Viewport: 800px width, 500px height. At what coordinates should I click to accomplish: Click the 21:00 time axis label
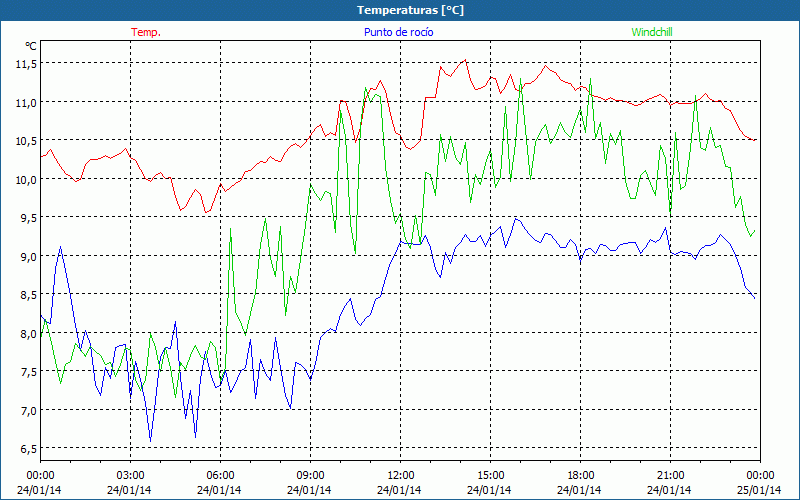tap(670, 476)
